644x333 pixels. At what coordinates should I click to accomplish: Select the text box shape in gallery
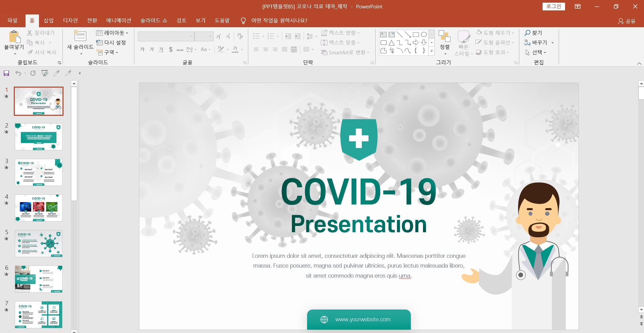384,35
